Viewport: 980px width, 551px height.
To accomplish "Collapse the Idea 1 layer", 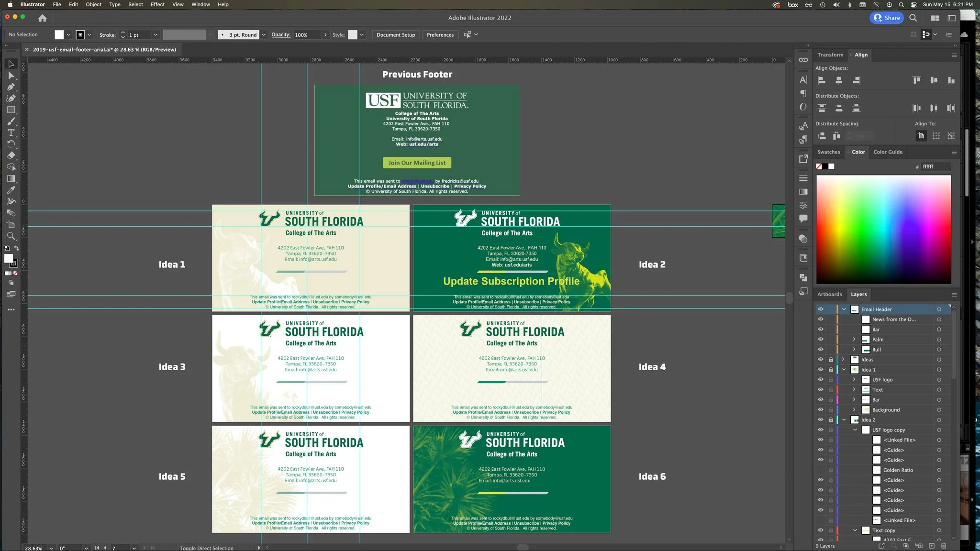I will pos(844,370).
